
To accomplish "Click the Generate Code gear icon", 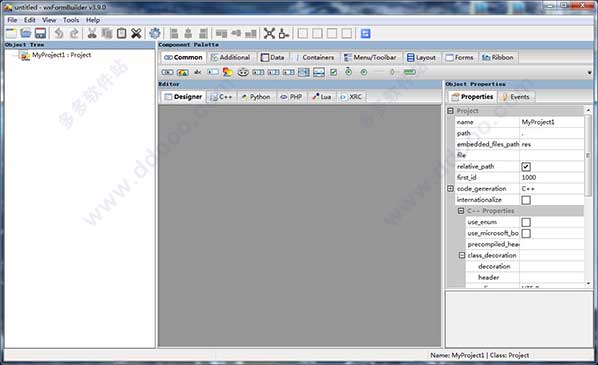I will [x=155, y=33].
